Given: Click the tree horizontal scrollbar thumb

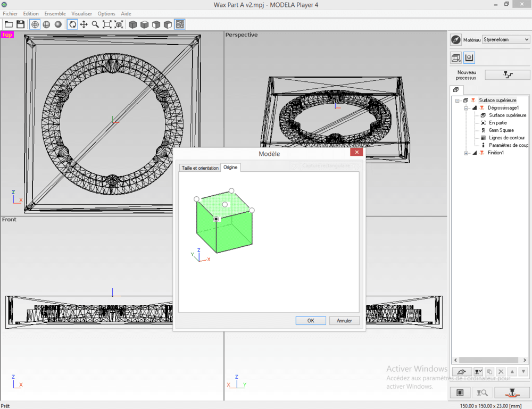Looking at the screenshot, I should tap(488, 360).
